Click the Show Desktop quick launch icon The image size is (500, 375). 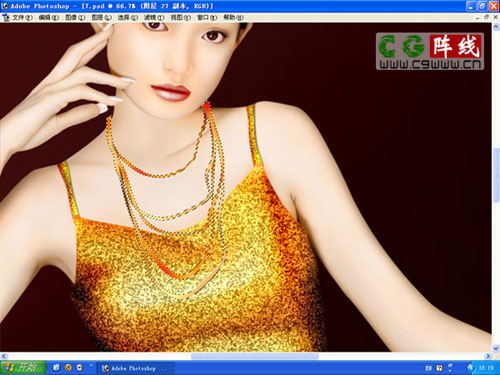57,368
